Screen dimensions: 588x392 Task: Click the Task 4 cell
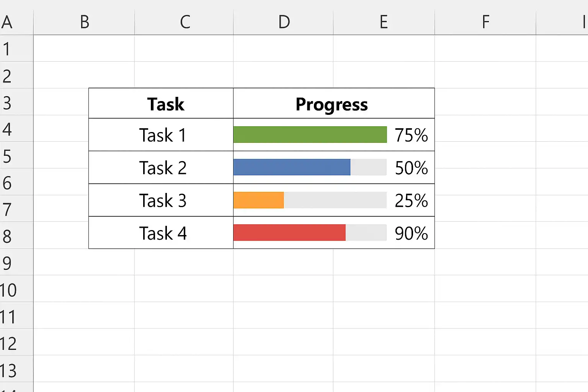pyautogui.click(x=162, y=233)
